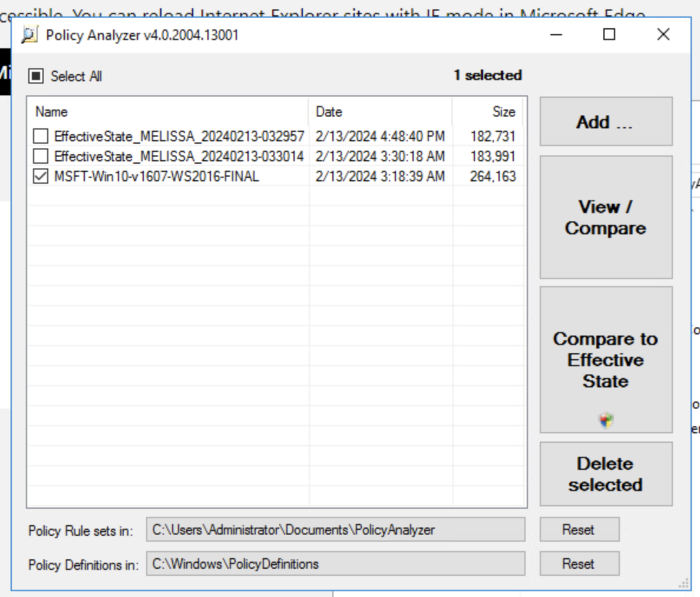The width and height of the screenshot is (700, 597).
Task: Click the Policy Analyzer app icon in title bar
Action: [29, 35]
